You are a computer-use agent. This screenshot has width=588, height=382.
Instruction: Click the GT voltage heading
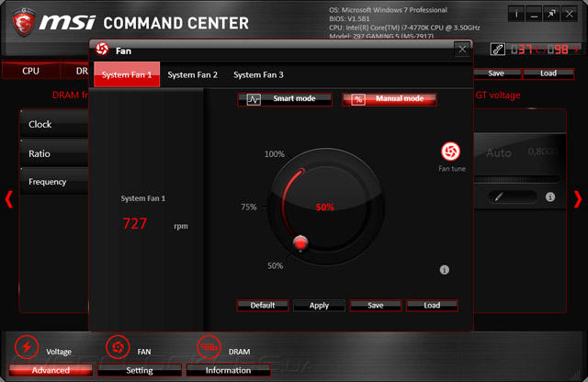click(498, 95)
